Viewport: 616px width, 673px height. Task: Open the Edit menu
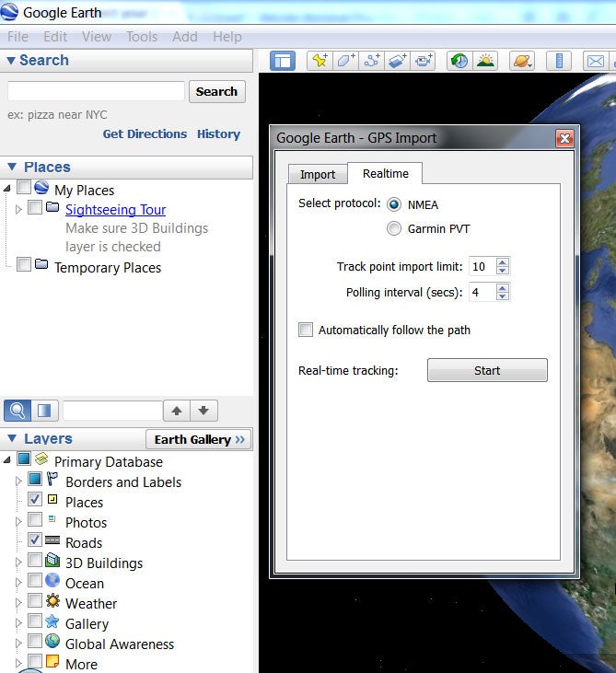(55, 37)
